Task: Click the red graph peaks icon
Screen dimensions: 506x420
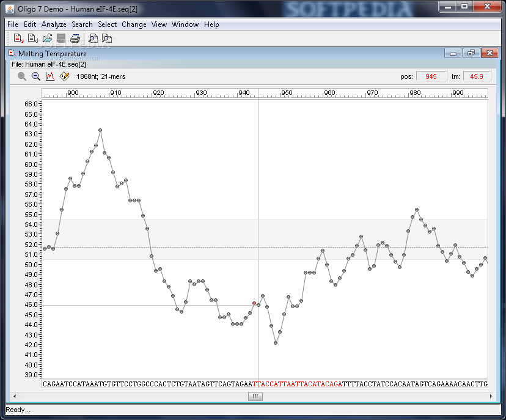Action: (x=50, y=76)
